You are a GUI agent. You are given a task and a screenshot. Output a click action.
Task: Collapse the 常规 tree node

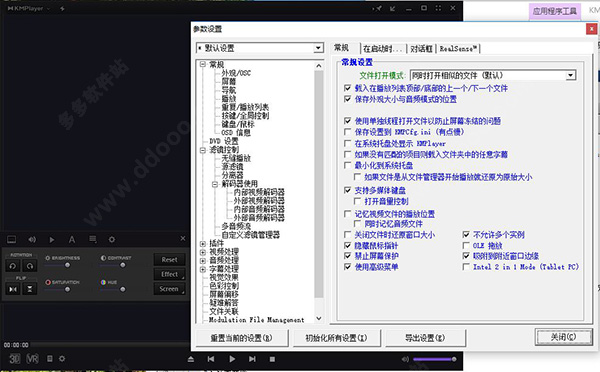203,64
